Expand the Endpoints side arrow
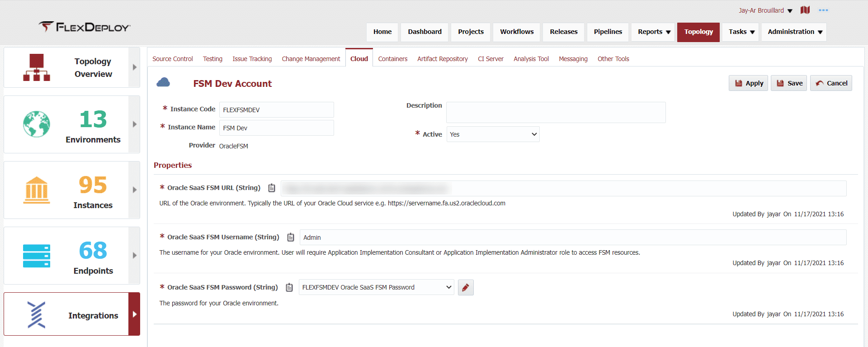The image size is (868, 347). point(134,256)
